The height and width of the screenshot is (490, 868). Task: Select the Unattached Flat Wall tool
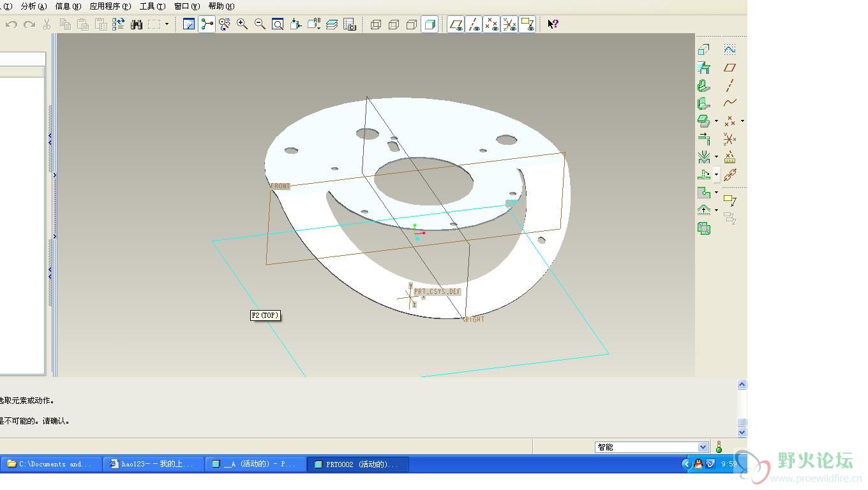point(704,103)
